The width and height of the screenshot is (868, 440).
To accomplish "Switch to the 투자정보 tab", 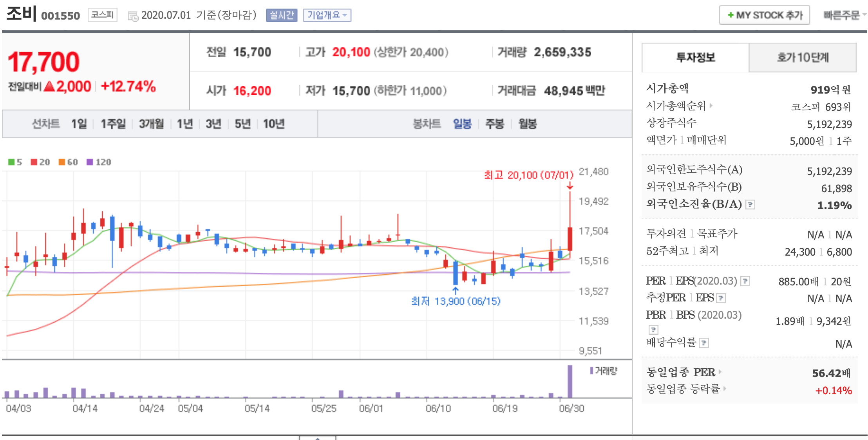I will click(695, 58).
